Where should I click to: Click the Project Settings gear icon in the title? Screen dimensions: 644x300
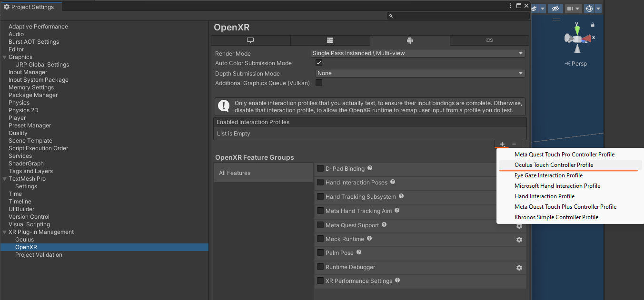click(x=6, y=7)
